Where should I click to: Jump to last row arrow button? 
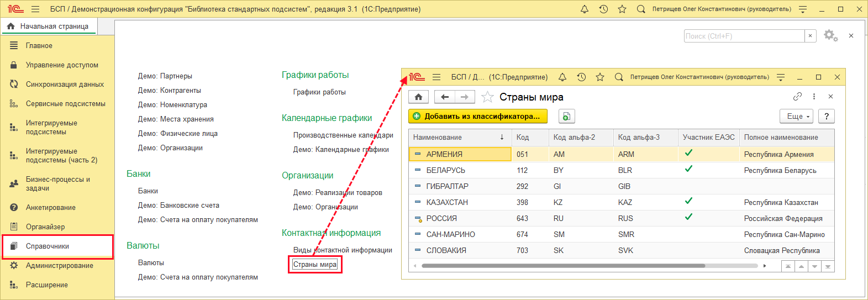(x=828, y=266)
